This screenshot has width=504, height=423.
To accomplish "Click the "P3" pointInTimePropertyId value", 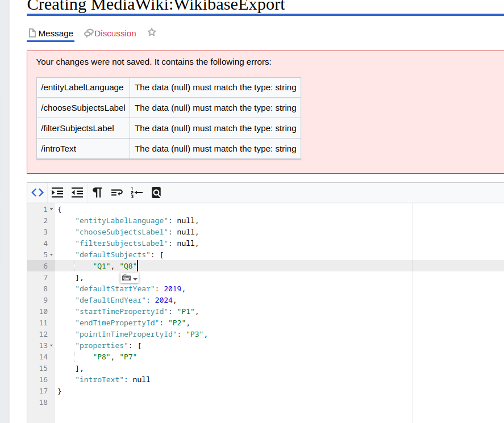I will tap(195, 334).
